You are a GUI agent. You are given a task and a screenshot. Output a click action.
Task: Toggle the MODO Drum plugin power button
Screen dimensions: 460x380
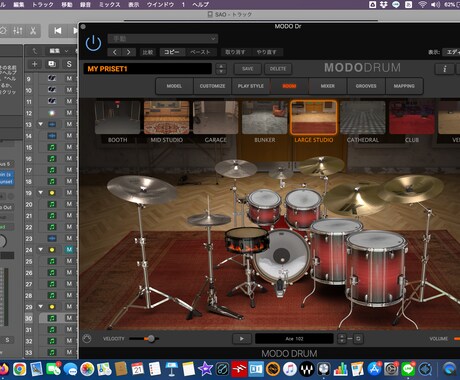93,43
